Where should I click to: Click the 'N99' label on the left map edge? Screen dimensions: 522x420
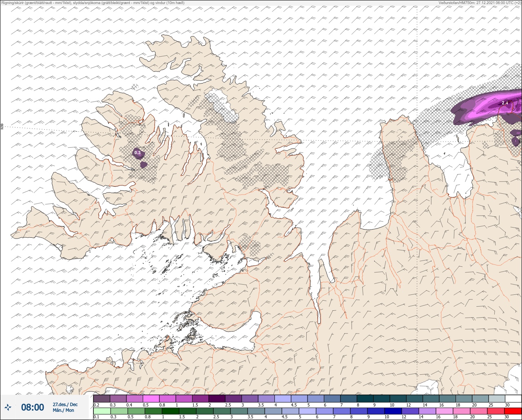pos(2,127)
